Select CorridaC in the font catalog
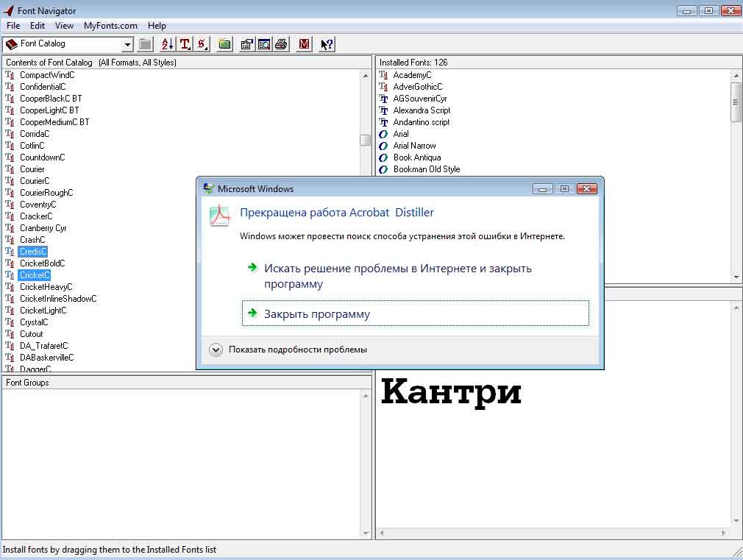Viewport: 743px width, 560px height. click(x=34, y=134)
